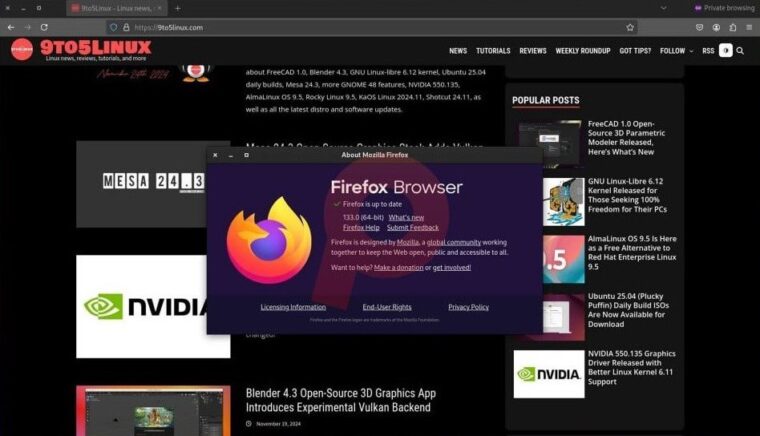Viewport: 760px width, 436px height.
Task: Open AlmaLinux OS 9.5 popular post
Action: click(632, 252)
